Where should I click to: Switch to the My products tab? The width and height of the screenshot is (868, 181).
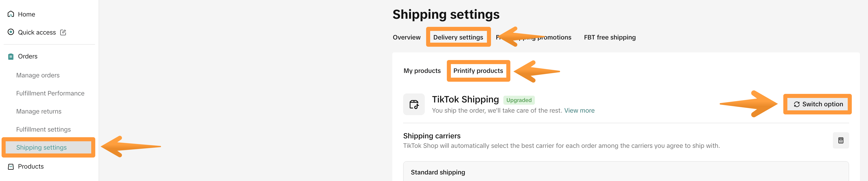click(422, 71)
